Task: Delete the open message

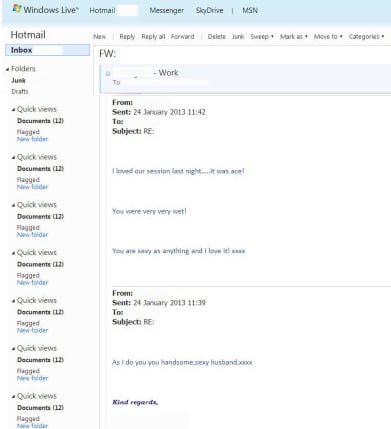Action: [217, 37]
